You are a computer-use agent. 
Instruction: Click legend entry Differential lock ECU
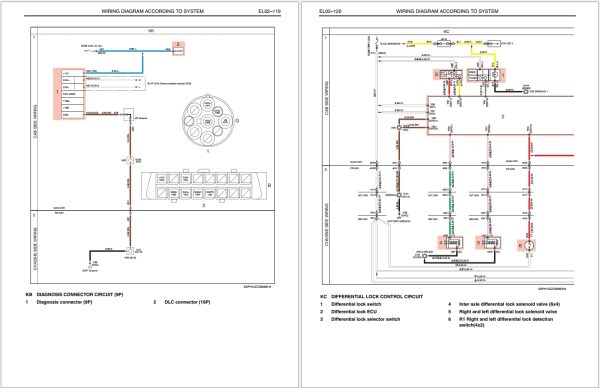click(354, 312)
